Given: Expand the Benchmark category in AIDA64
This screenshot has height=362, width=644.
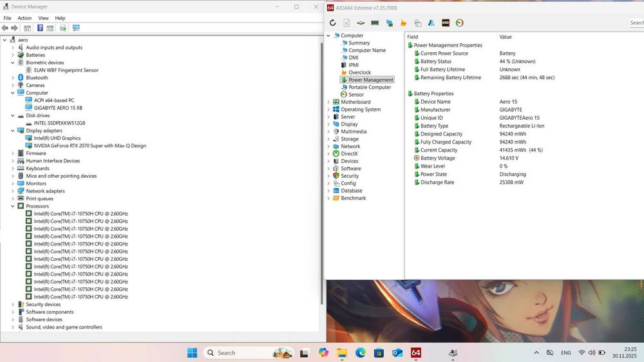Looking at the screenshot, I should tap(328, 198).
